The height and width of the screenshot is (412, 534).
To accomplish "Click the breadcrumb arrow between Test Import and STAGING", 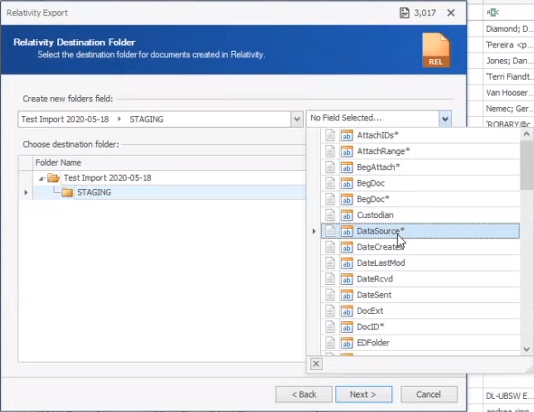I will pos(119,119).
